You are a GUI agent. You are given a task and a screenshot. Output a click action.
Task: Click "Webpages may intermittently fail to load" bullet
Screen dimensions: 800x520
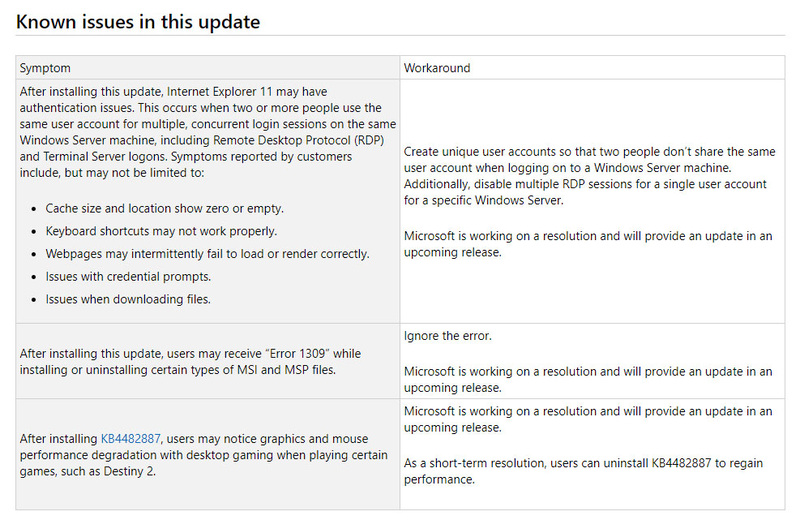click(207, 253)
